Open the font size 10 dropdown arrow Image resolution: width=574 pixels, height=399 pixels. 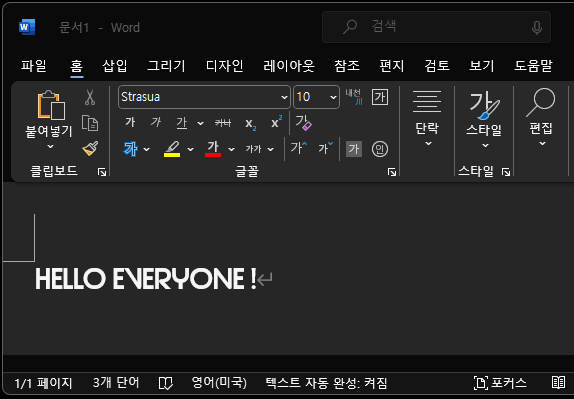(333, 97)
